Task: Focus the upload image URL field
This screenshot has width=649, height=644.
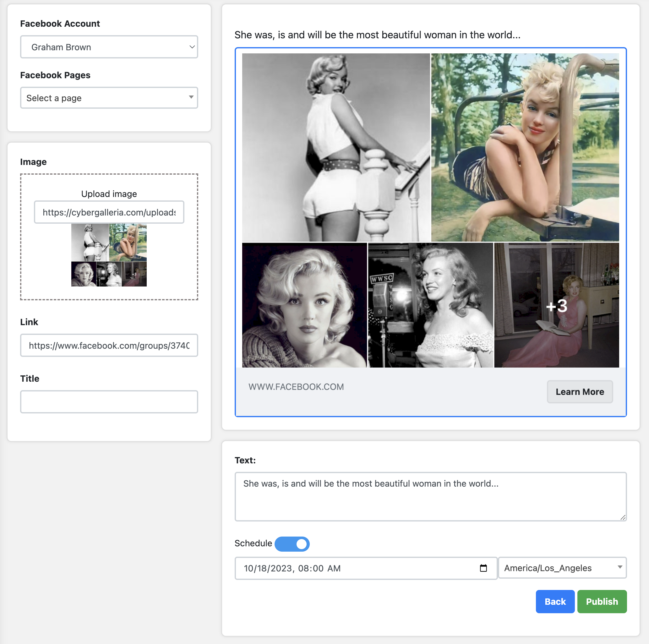Action: 109,212
